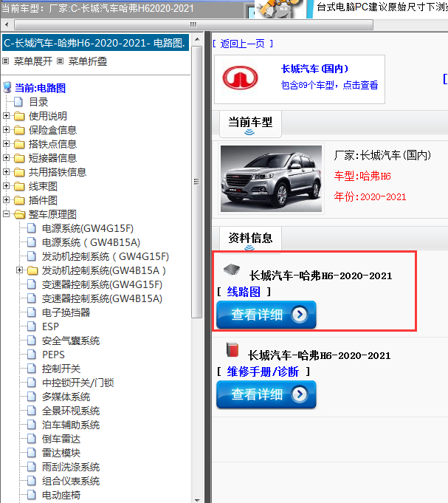Open 泊车辅助系统 diagram
The height and width of the screenshot is (503, 448).
71,425
